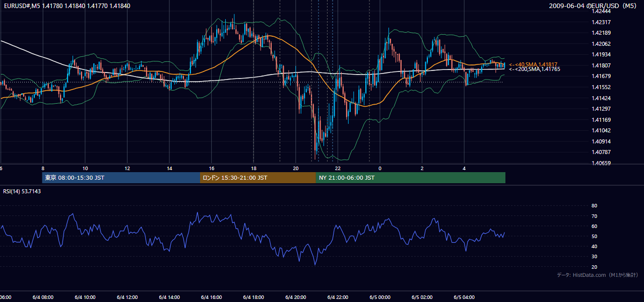Select the ロンドン 15:30-21:00 JST session bar
This screenshot has height=302, width=644.
pos(258,178)
